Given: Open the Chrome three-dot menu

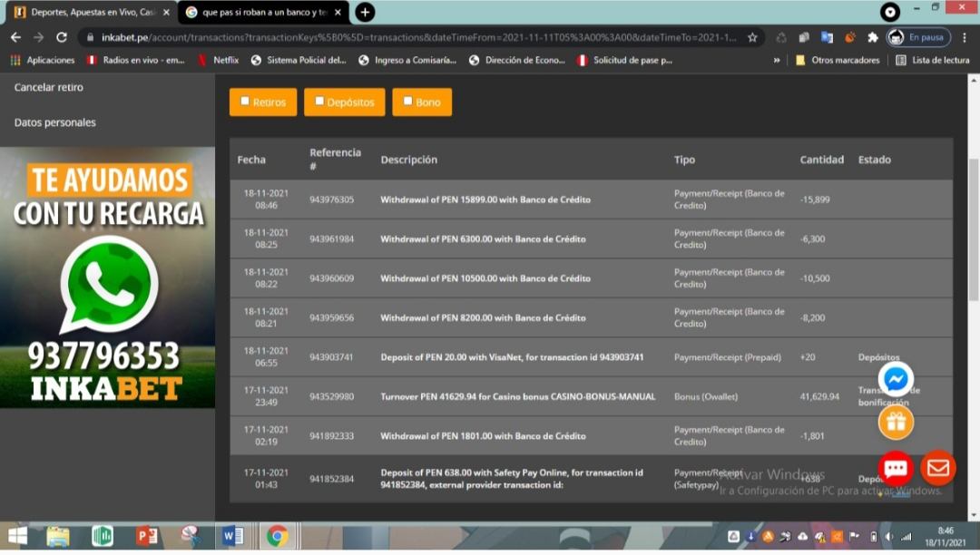Looking at the screenshot, I should click(x=965, y=37).
